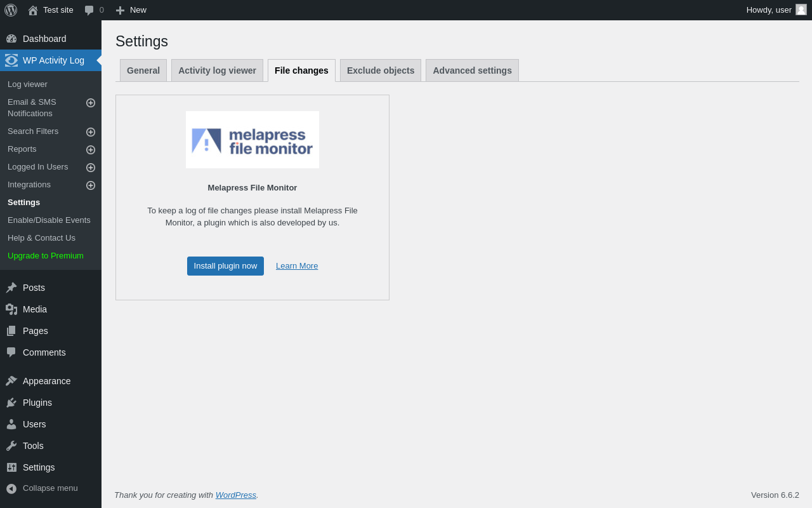
Task: Open Search Filters submenu item
Action: 33,131
